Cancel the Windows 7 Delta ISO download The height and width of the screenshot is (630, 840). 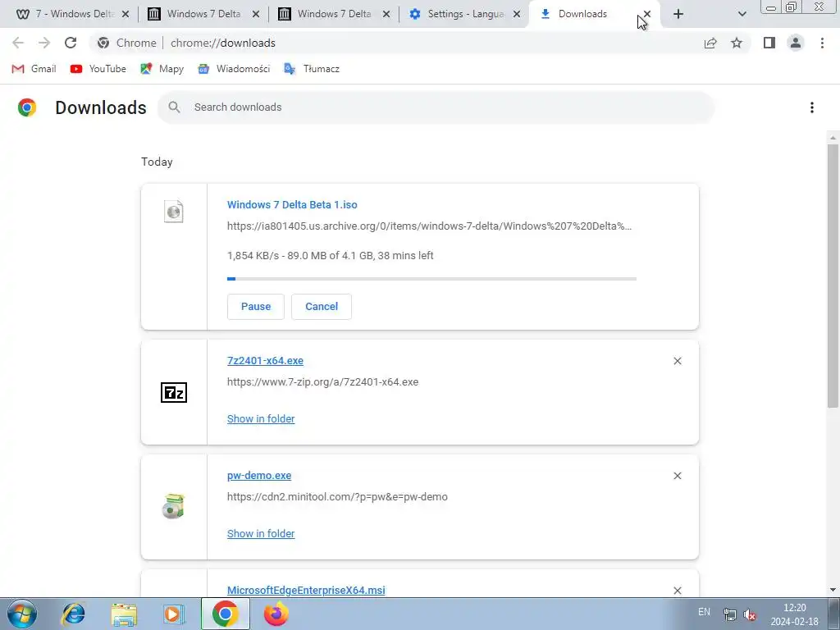[322, 307]
